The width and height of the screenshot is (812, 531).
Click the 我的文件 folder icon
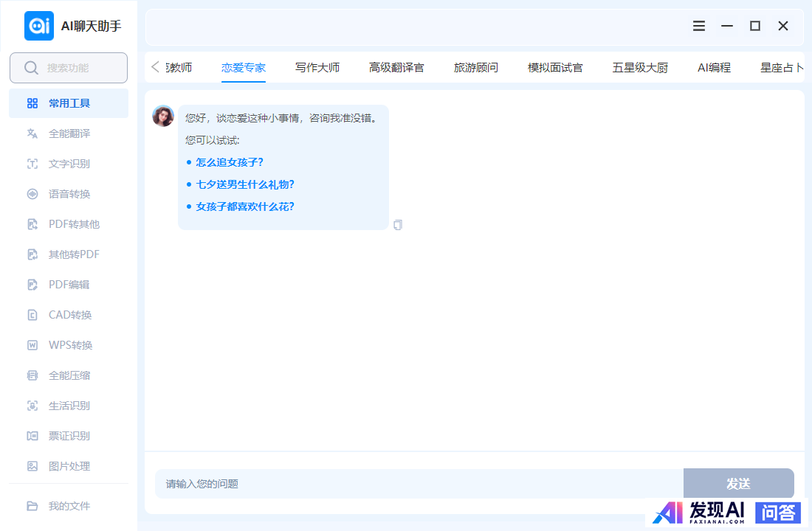32,506
